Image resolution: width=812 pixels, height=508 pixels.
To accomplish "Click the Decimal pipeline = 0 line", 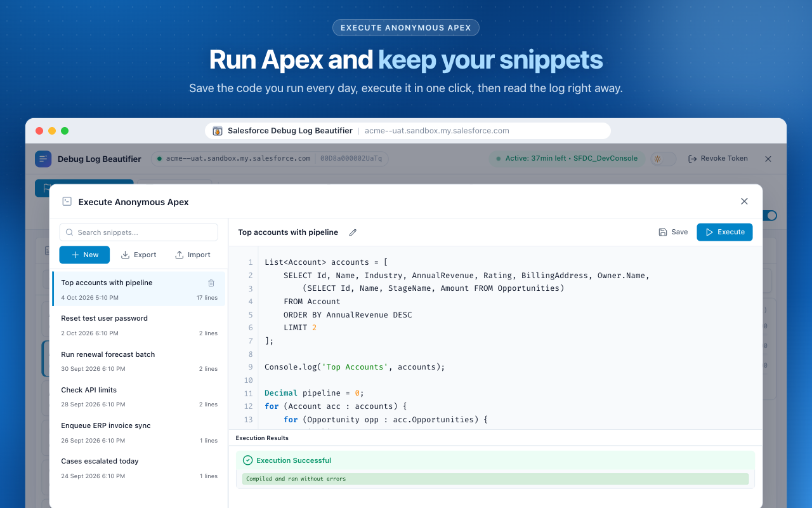I will tap(314, 393).
